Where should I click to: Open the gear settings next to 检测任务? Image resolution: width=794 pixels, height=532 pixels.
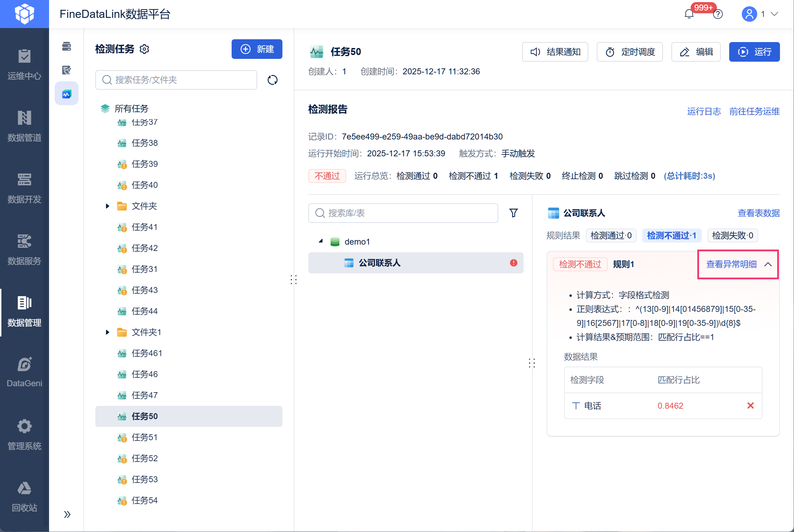[144, 49]
